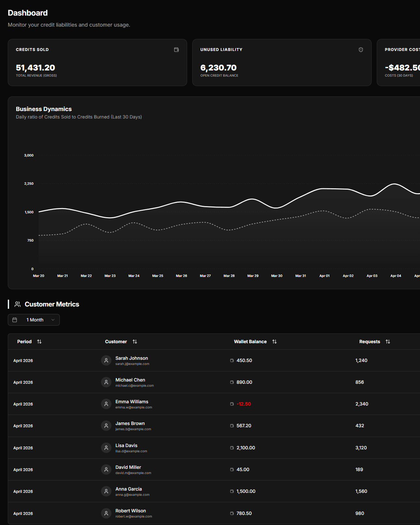Click Anna Garcia's avatar icon
The width and height of the screenshot is (420, 525).
(x=106, y=491)
